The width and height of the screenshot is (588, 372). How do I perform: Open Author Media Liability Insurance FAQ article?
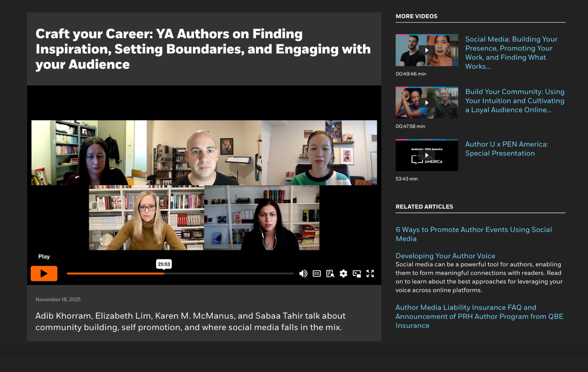[479, 316]
